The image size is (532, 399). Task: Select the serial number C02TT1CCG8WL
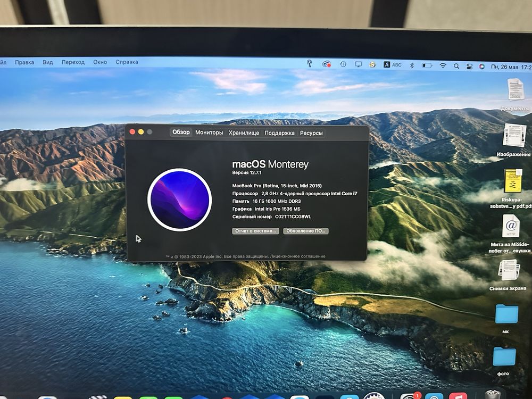point(293,217)
